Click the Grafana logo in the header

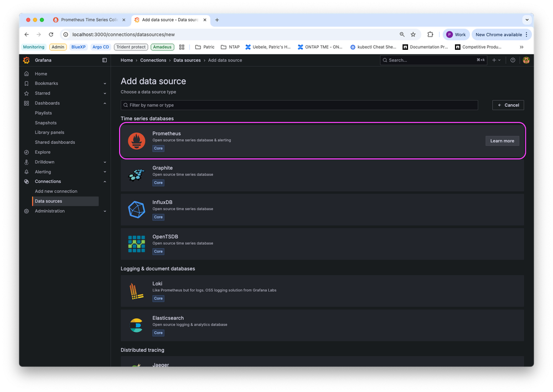(27, 60)
